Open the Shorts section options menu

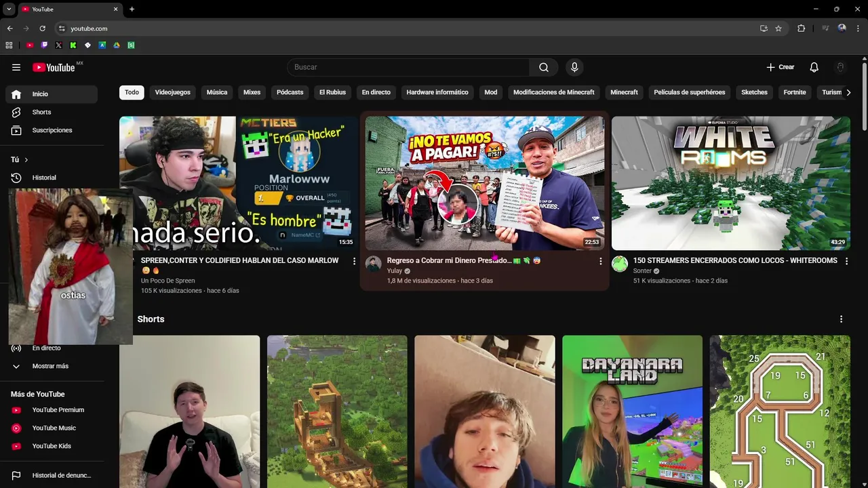[x=842, y=319]
